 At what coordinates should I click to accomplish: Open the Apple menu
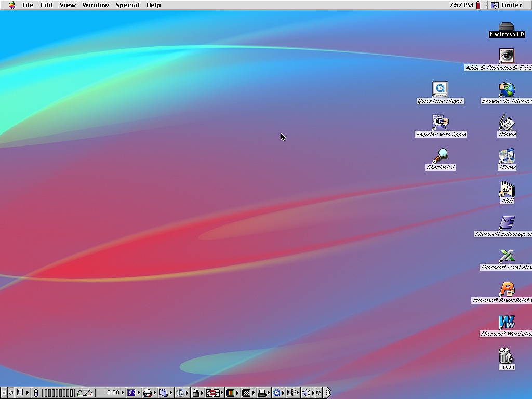(12, 5)
